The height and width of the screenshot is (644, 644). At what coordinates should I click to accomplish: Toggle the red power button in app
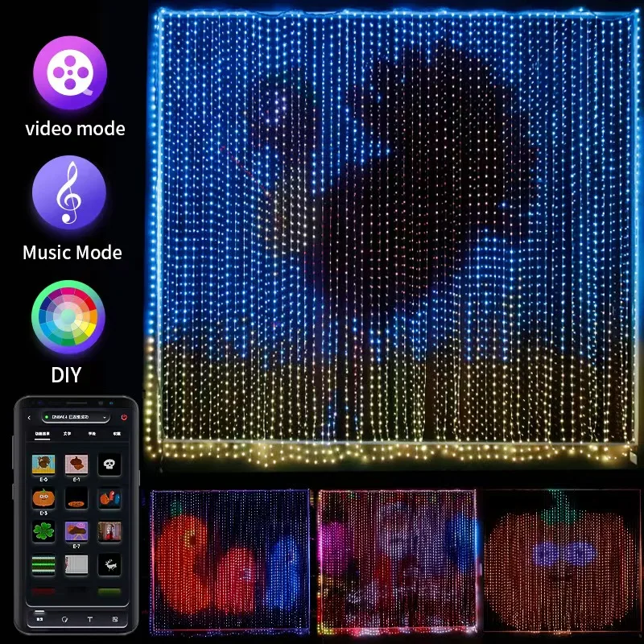[x=124, y=417]
